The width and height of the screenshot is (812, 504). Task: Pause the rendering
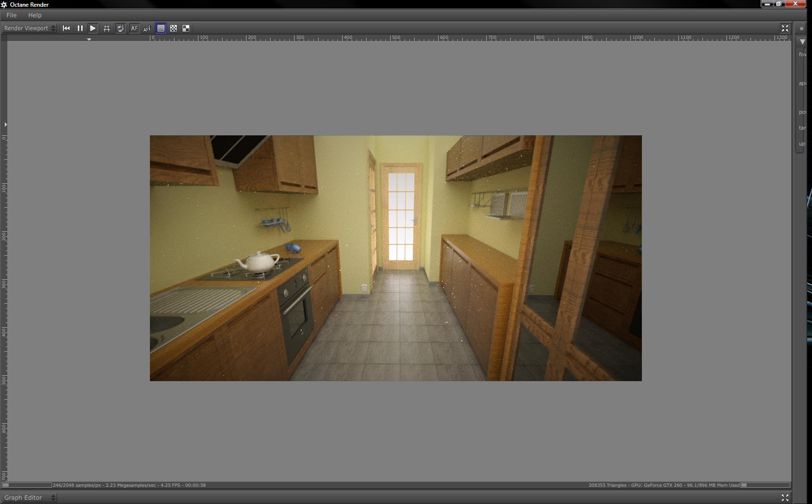[80, 28]
